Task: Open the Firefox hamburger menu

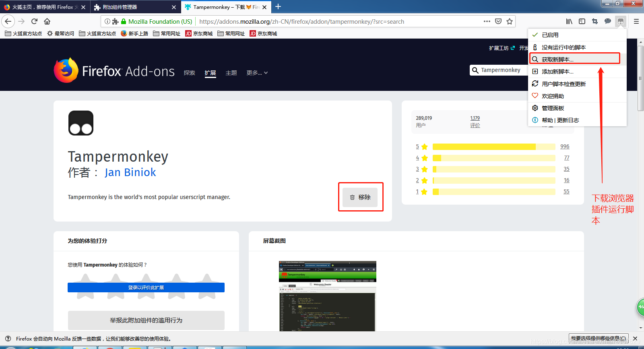Action: pyautogui.click(x=636, y=21)
